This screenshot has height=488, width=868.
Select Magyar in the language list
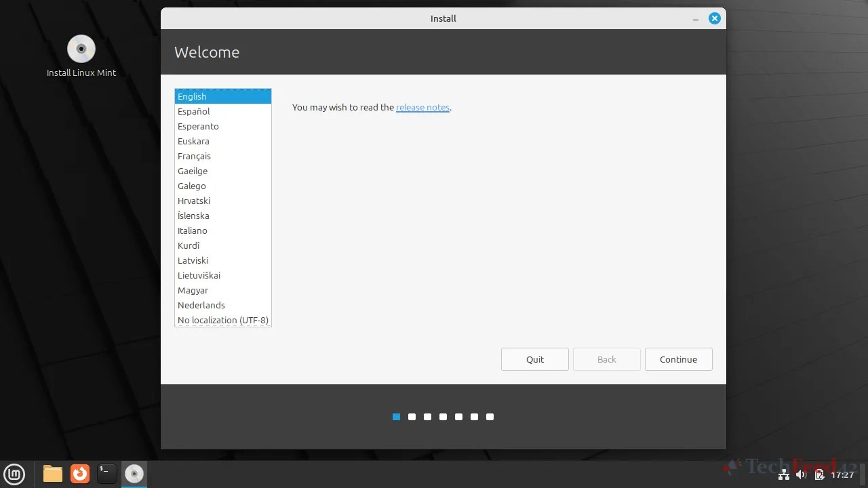223,290
